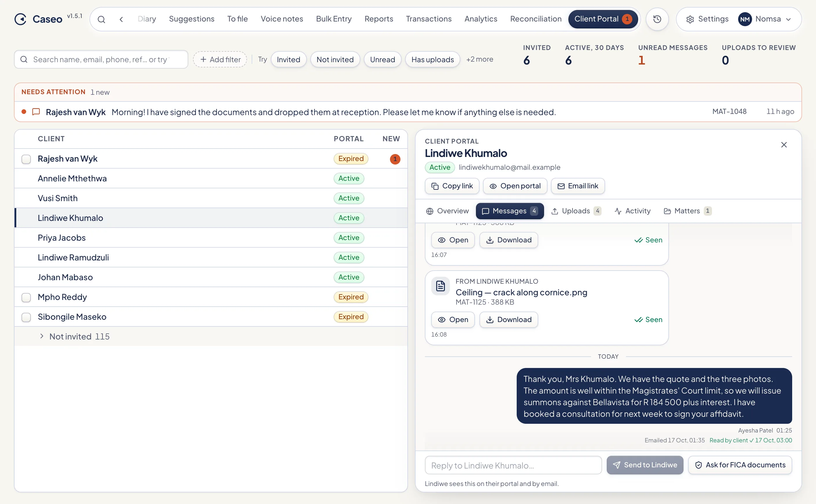The width and height of the screenshot is (816, 504).
Task: Click the NM user avatar
Action: pyautogui.click(x=745, y=19)
